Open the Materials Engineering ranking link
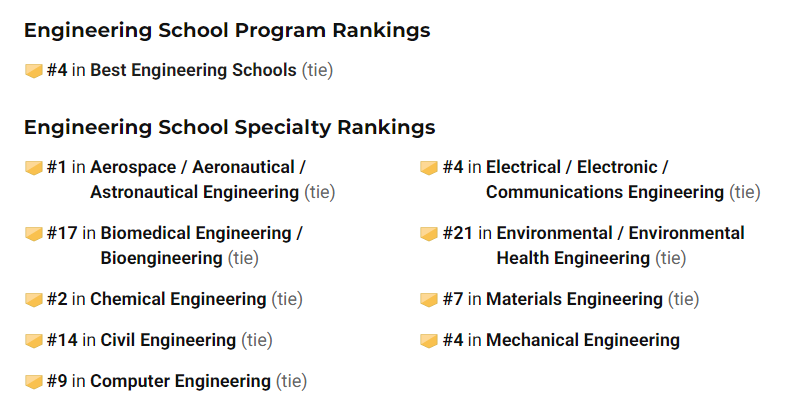Viewport: 788px width, 407px height. (x=574, y=299)
